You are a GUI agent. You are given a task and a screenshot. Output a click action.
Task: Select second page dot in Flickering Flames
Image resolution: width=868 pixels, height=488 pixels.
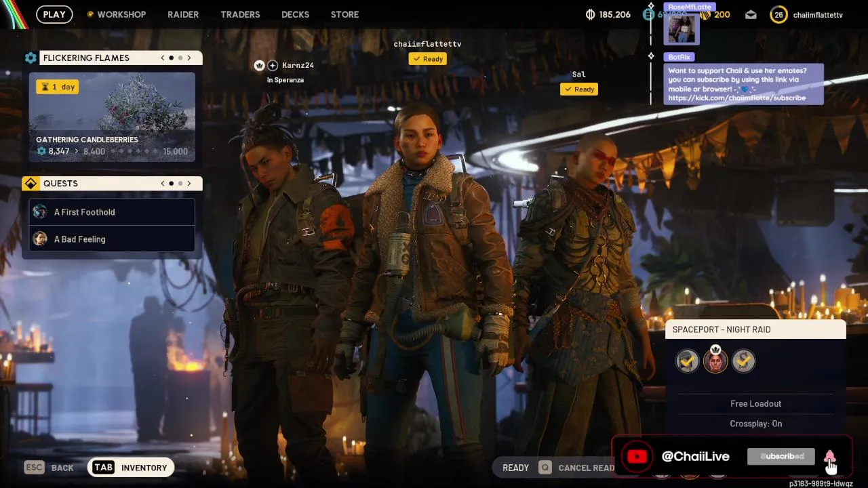[x=180, y=58]
